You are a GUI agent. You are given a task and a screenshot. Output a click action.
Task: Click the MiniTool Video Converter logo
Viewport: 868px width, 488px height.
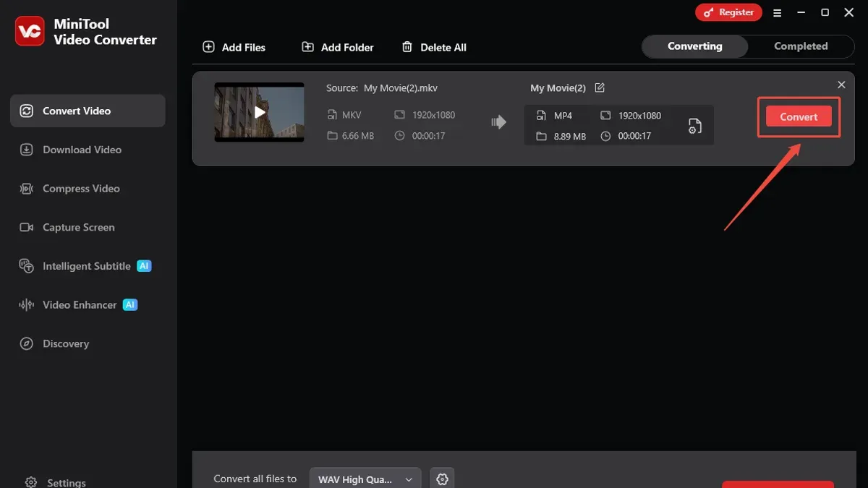click(30, 31)
